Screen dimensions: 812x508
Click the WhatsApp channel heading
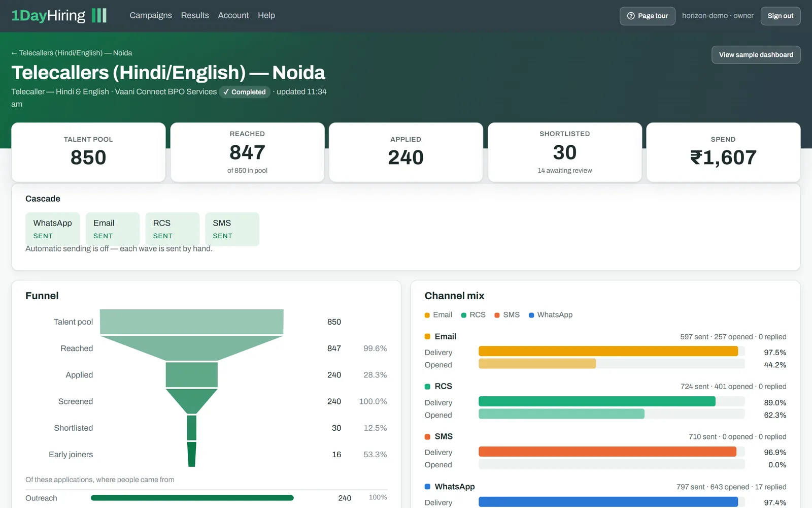(x=455, y=487)
